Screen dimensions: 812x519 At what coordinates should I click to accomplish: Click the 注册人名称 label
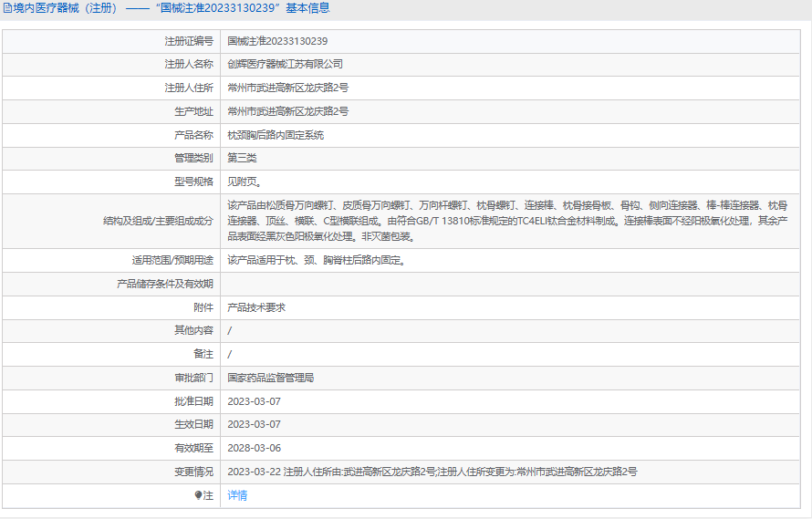189,64
